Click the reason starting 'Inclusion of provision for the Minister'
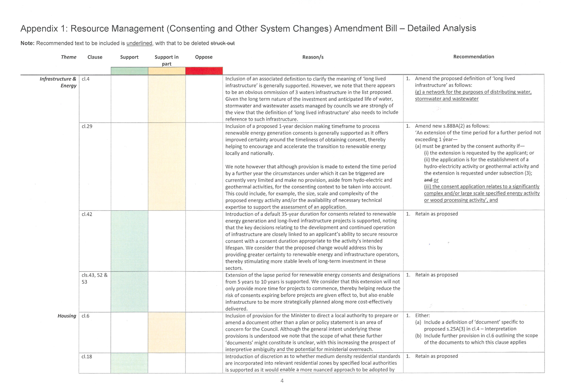The width and height of the screenshot is (567, 392). 312,332
